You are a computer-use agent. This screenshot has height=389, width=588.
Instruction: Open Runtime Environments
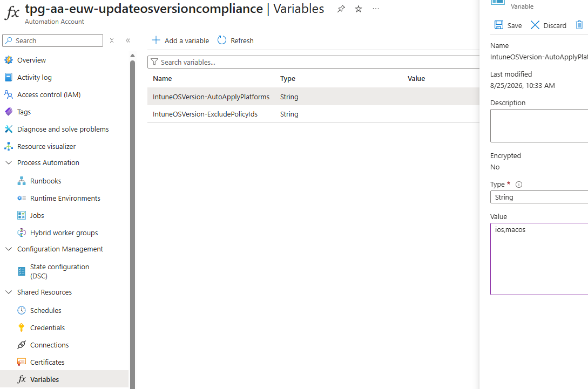(65, 198)
